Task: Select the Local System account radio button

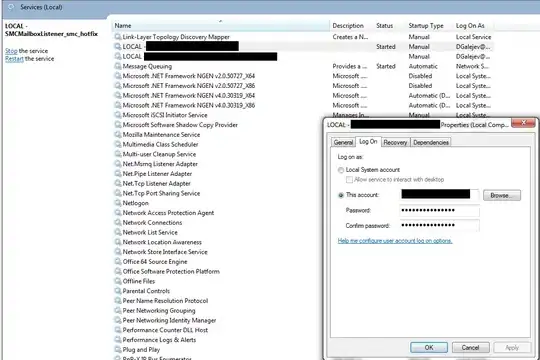Action: pos(341,170)
